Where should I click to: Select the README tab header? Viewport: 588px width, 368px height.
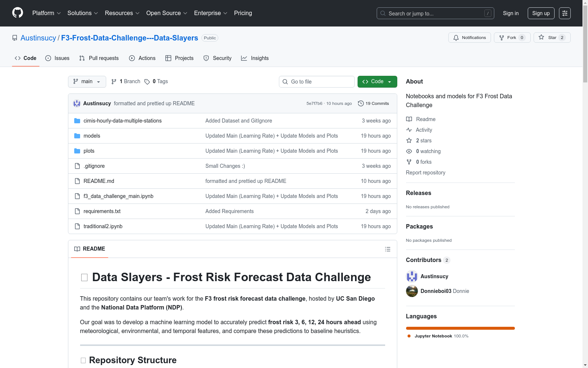90,249
